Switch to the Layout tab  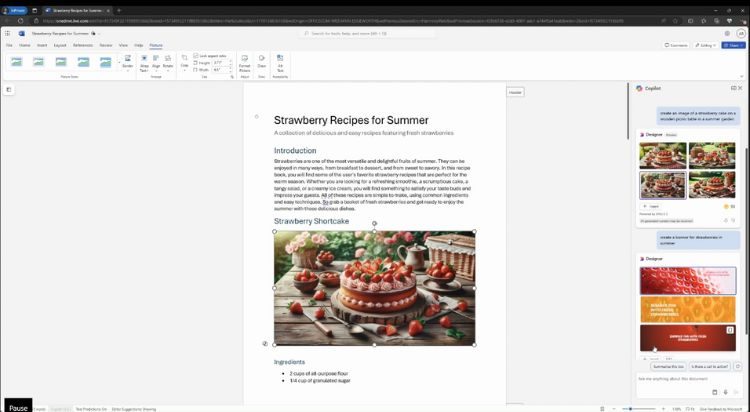(60, 45)
